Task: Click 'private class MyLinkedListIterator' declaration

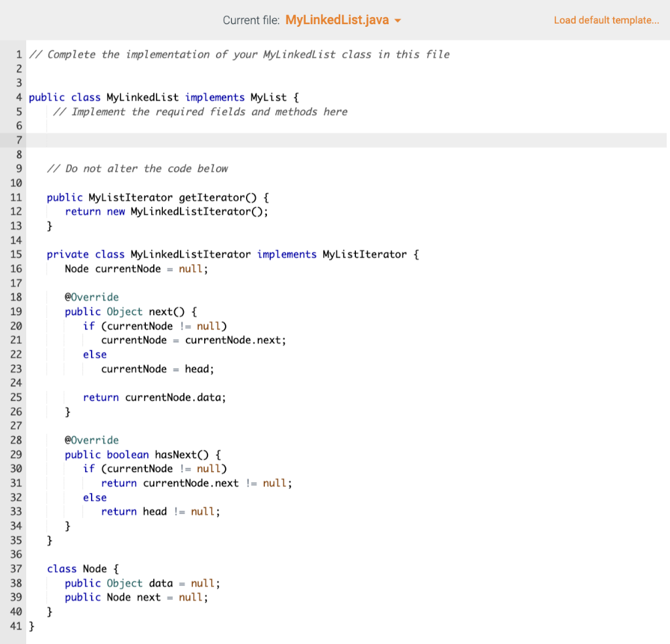Action: point(233,254)
